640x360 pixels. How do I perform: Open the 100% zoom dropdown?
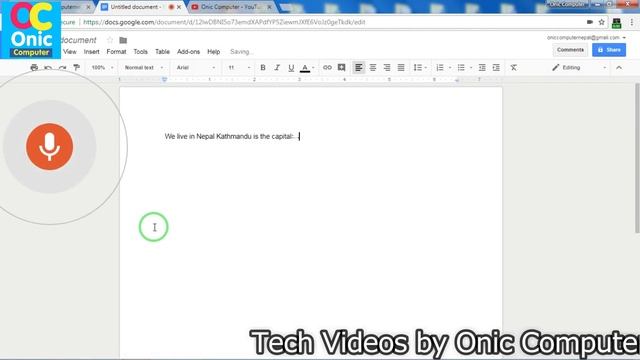pos(102,68)
